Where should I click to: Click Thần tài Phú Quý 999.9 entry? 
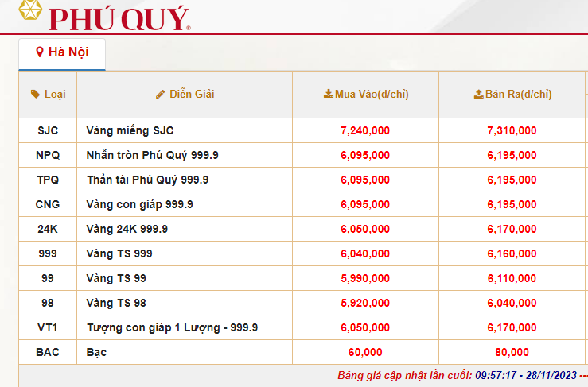point(147,180)
